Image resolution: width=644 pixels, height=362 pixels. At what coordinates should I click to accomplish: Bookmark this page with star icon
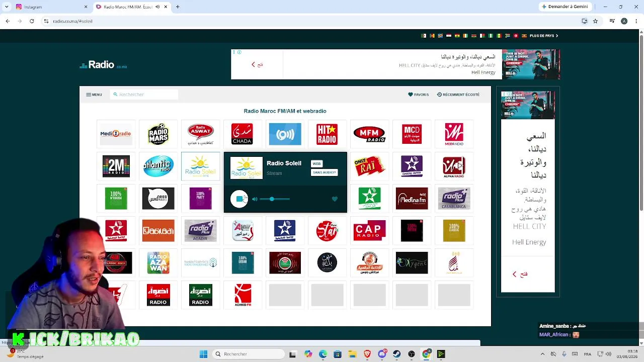(595, 21)
